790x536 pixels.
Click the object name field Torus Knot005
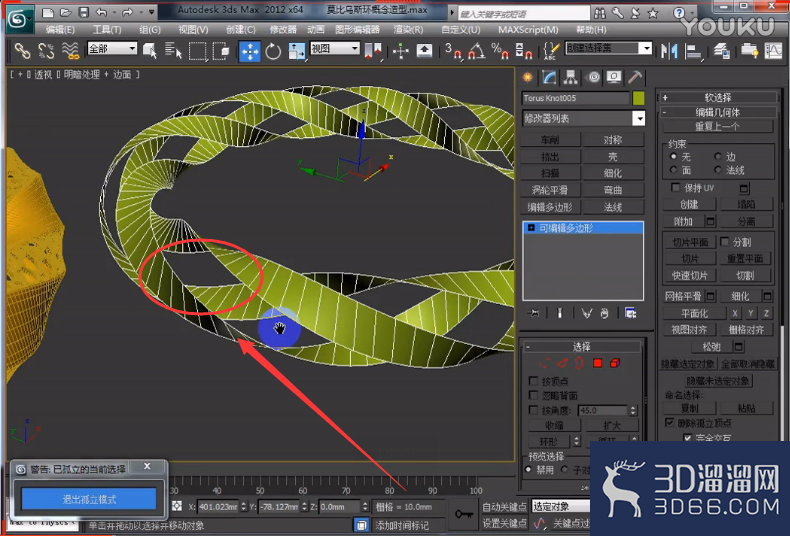575,98
